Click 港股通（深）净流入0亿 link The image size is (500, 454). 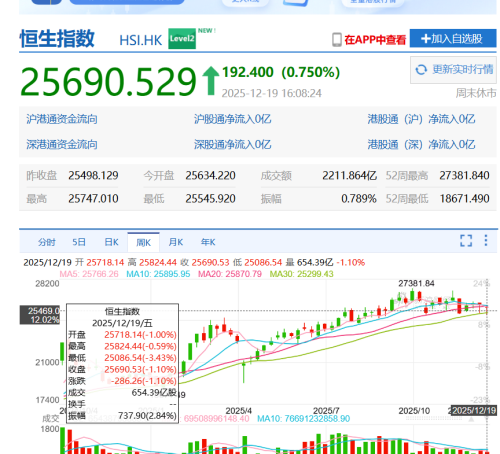coord(421,144)
